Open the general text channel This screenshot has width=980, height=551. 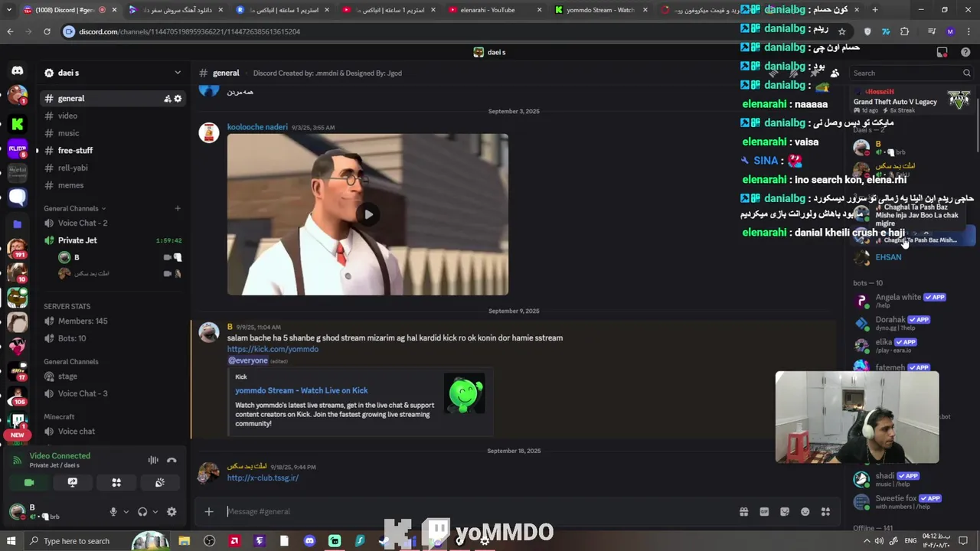[113, 98]
